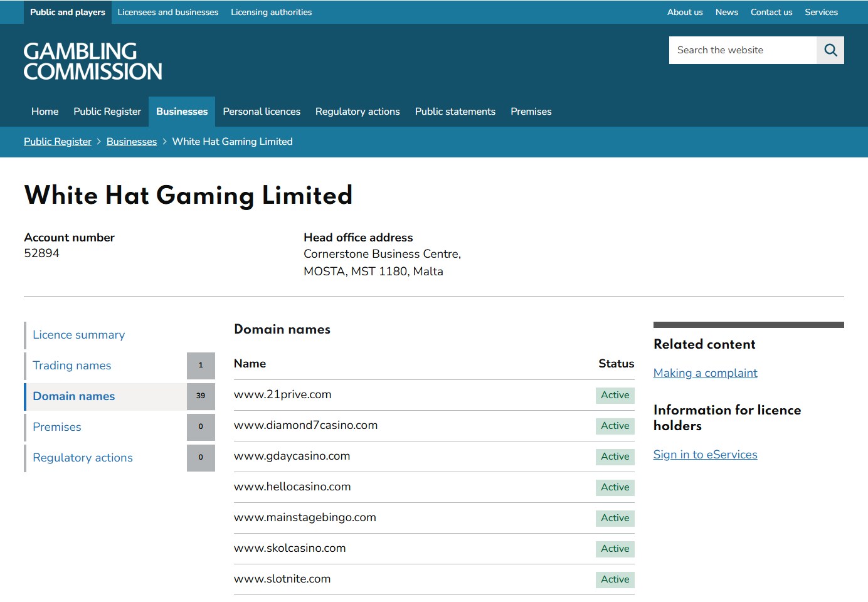Image resolution: width=868 pixels, height=602 pixels.
Task: Click the www.21prive.com domain name
Action: (283, 394)
